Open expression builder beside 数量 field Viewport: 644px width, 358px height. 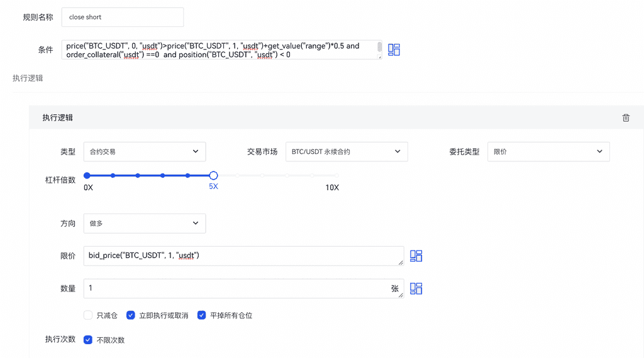pos(416,288)
